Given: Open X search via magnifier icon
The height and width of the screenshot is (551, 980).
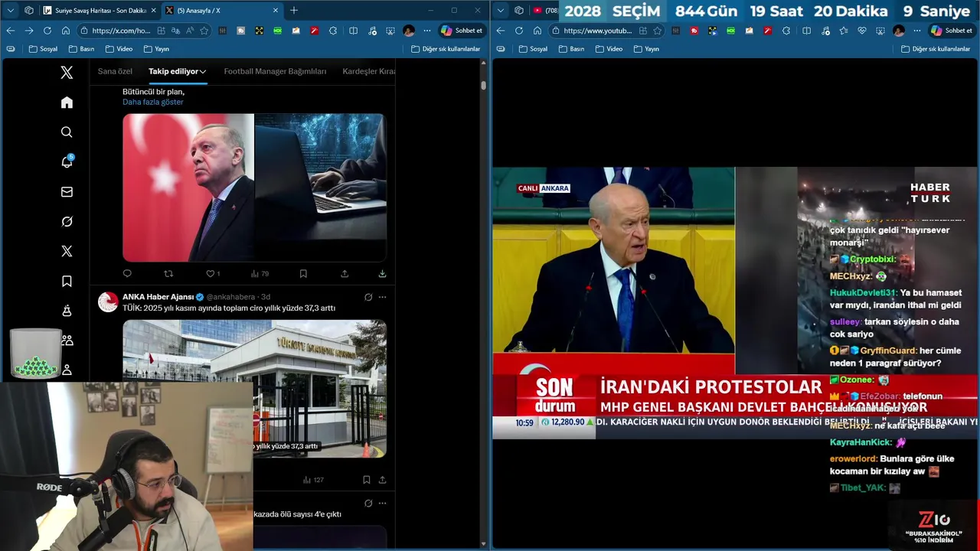Looking at the screenshot, I should tap(67, 132).
